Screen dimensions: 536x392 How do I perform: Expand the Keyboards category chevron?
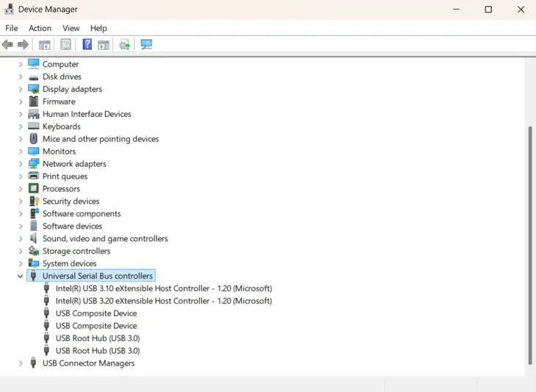(x=21, y=126)
